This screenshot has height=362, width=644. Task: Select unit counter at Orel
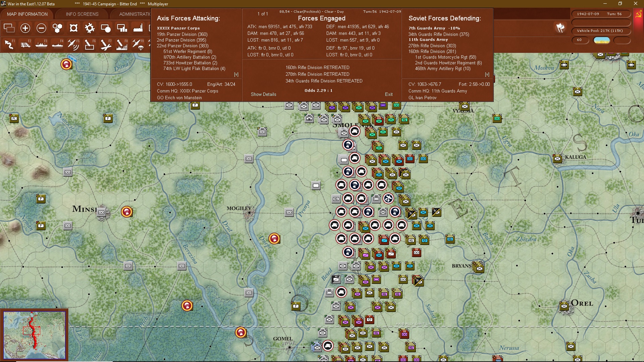pyautogui.click(x=564, y=306)
